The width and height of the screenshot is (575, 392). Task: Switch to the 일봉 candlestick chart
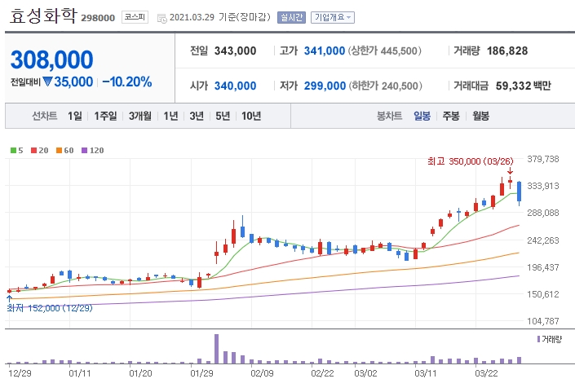click(422, 117)
